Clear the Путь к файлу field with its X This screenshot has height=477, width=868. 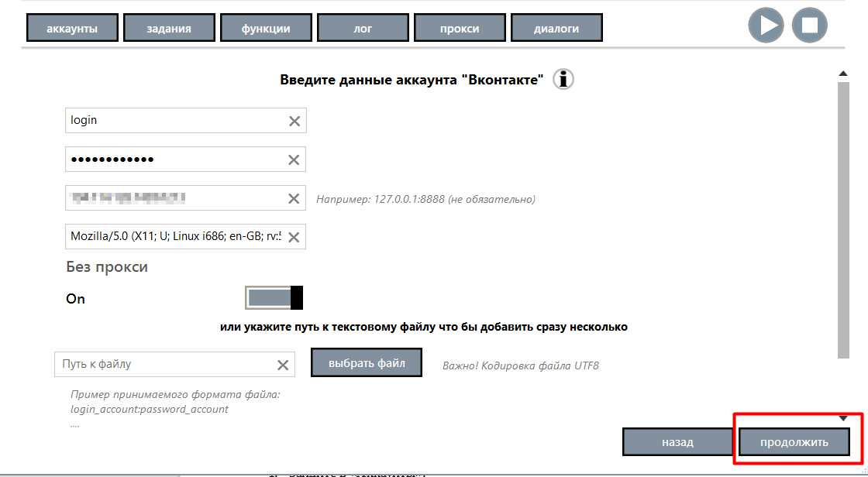(283, 365)
